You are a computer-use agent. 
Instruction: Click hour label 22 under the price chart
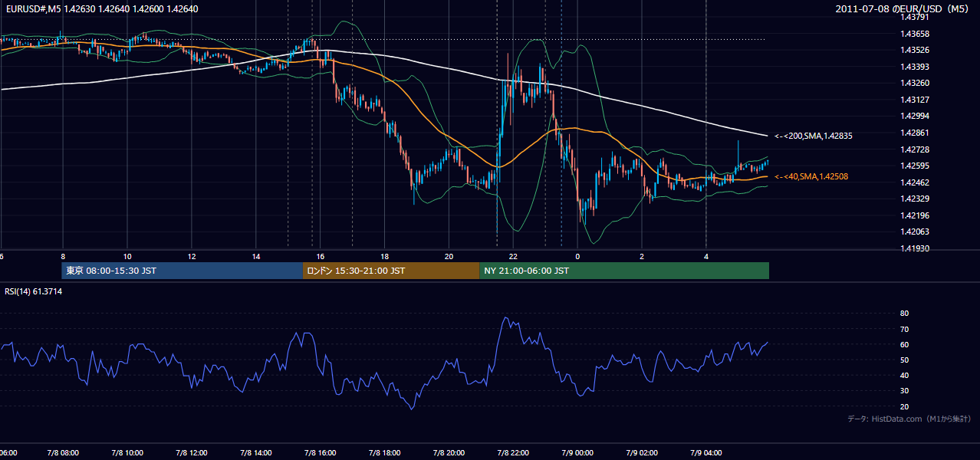point(514,256)
